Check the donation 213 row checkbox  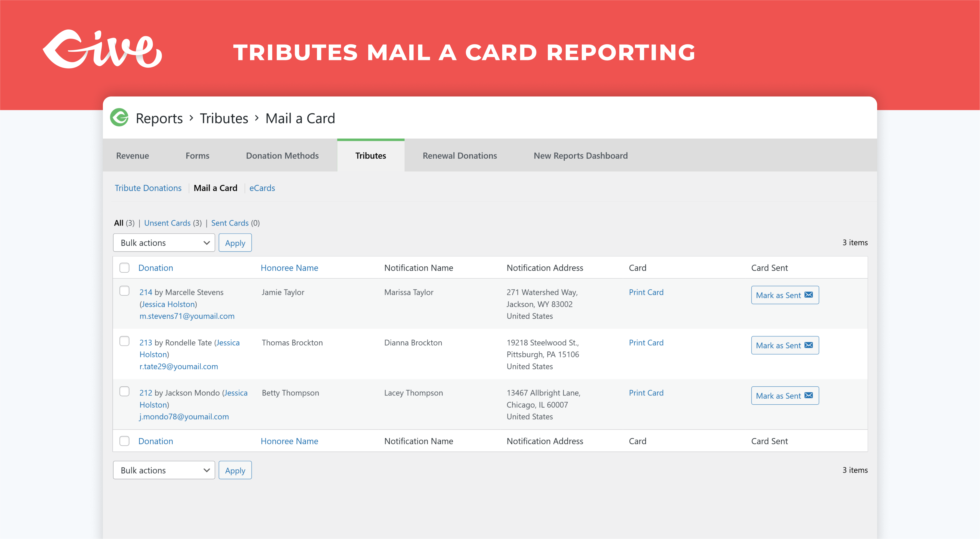click(124, 341)
